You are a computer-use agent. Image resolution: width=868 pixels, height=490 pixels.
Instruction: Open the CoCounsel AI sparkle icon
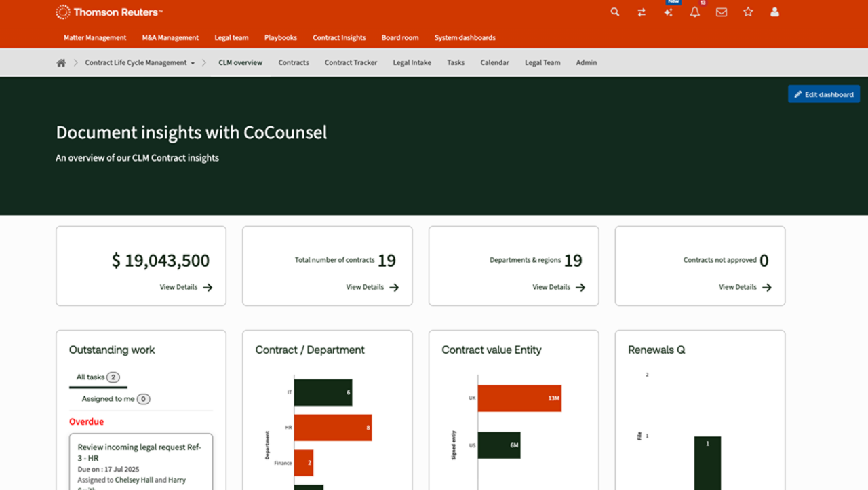669,12
